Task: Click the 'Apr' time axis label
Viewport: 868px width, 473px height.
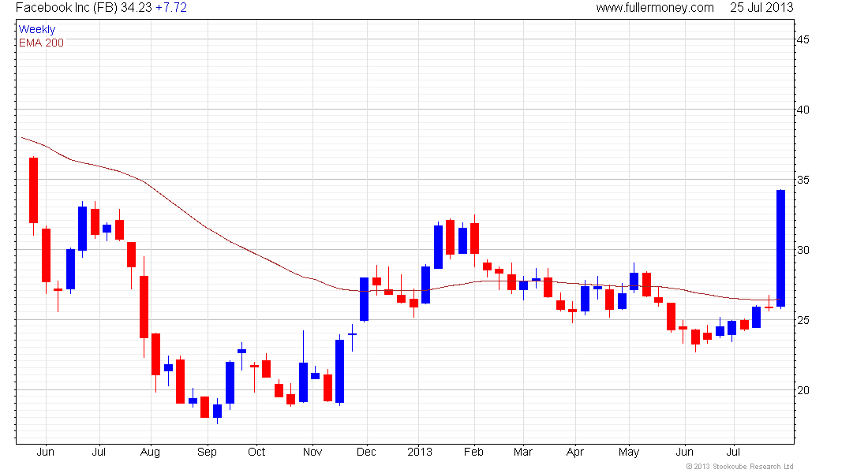Action: click(574, 452)
